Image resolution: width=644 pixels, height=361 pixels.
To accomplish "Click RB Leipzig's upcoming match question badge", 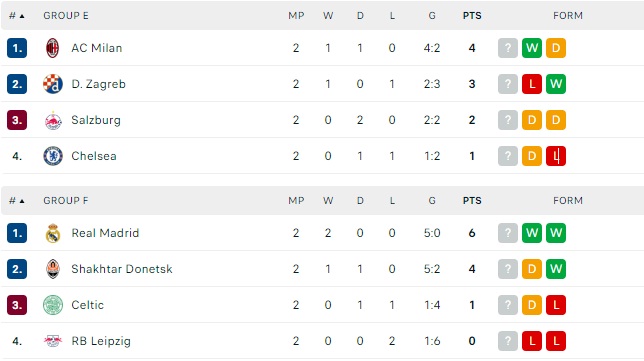I will 508,341.
